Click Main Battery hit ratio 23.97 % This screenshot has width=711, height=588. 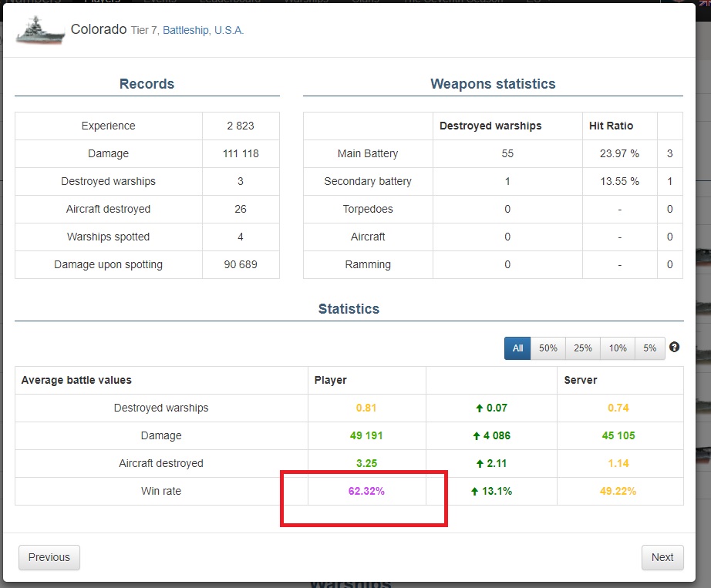(619, 153)
